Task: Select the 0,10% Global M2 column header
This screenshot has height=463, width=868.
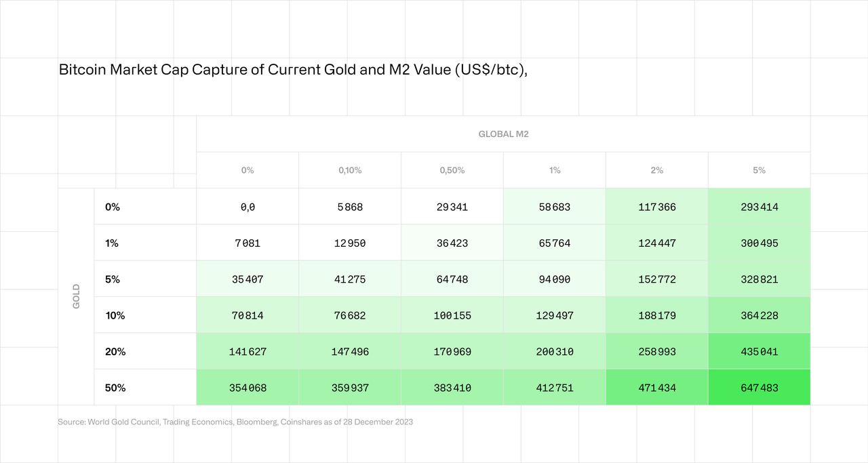Action: [x=350, y=170]
